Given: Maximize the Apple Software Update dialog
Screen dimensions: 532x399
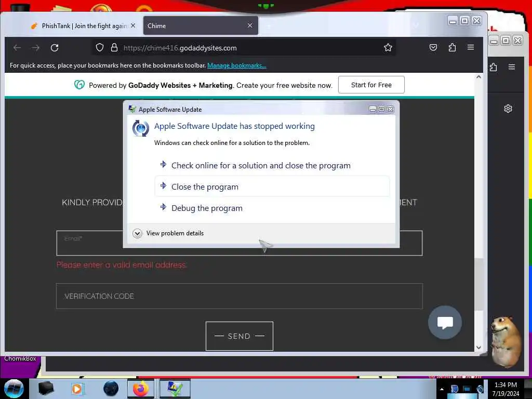Looking at the screenshot, I should pos(381,109).
